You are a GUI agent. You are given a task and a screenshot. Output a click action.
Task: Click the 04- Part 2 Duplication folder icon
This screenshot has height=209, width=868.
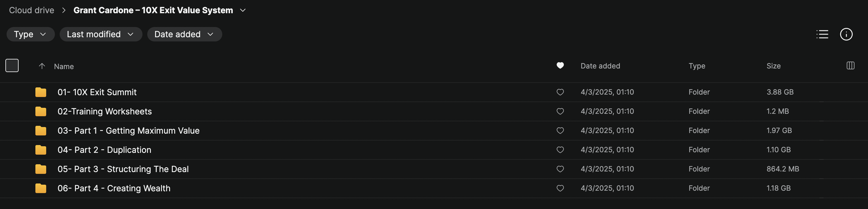click(41, 150)
